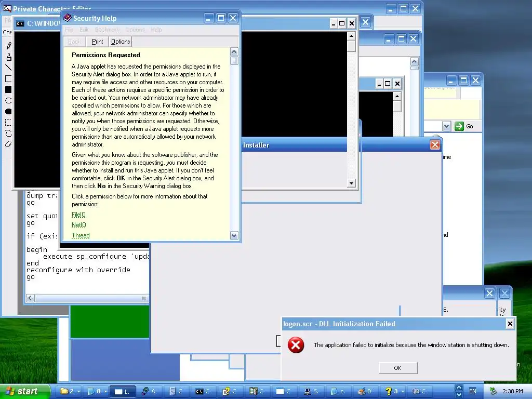Screen dimensions: 532x399
Task: Click the command prompt scrollbar down arrow
Action: tap(351, 183)
